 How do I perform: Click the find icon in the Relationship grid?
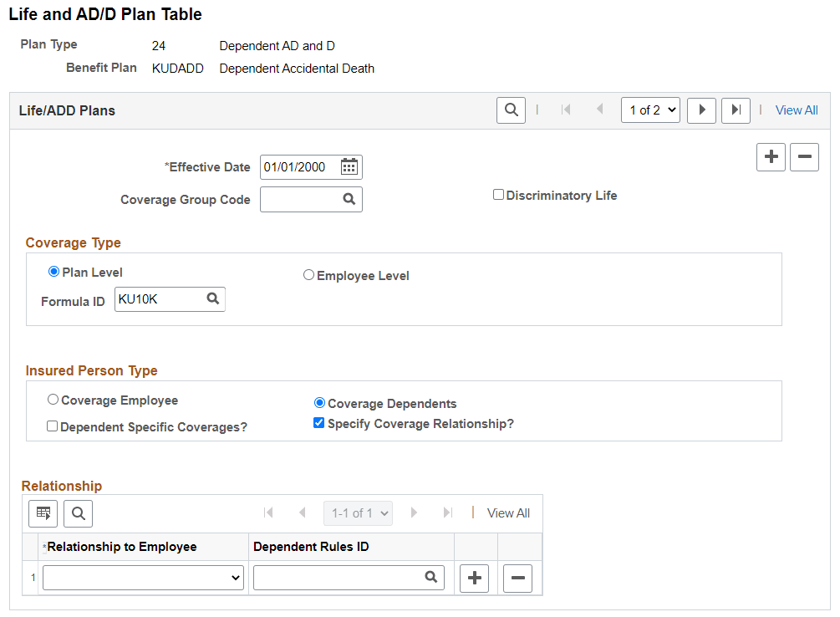point(78,513)
